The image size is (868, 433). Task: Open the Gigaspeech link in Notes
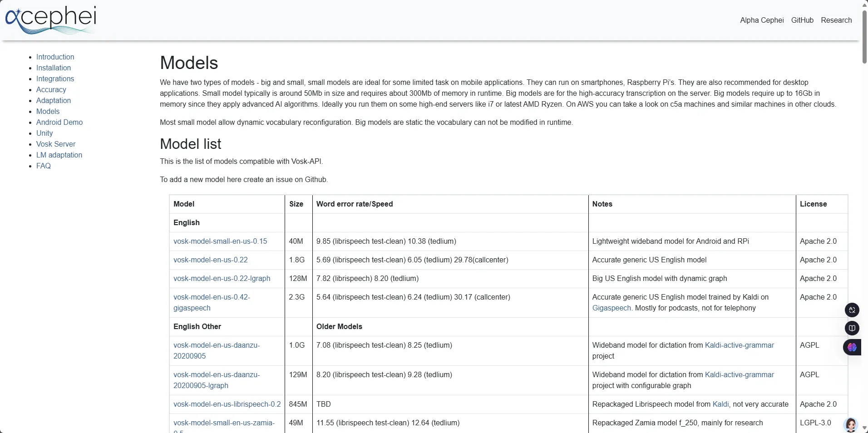coord(612,308)
